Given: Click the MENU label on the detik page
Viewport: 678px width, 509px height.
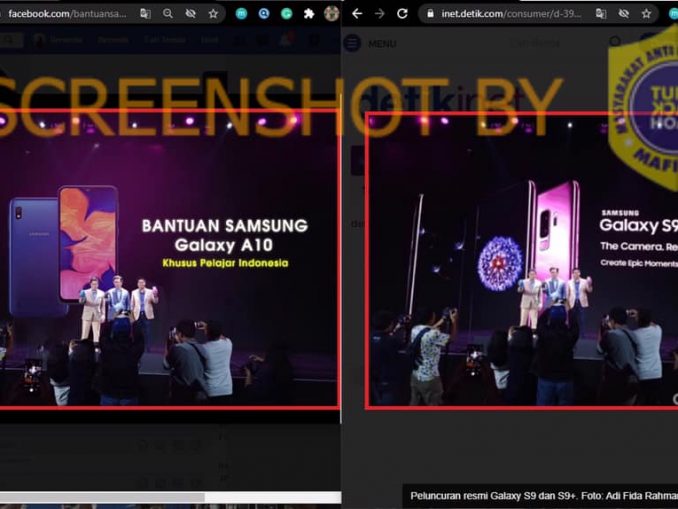Looking at the screenshot, I should 382,44.
